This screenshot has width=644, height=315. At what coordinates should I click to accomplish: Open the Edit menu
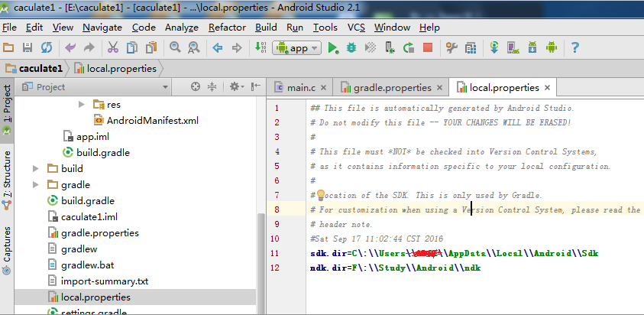[x=34, y=28]
